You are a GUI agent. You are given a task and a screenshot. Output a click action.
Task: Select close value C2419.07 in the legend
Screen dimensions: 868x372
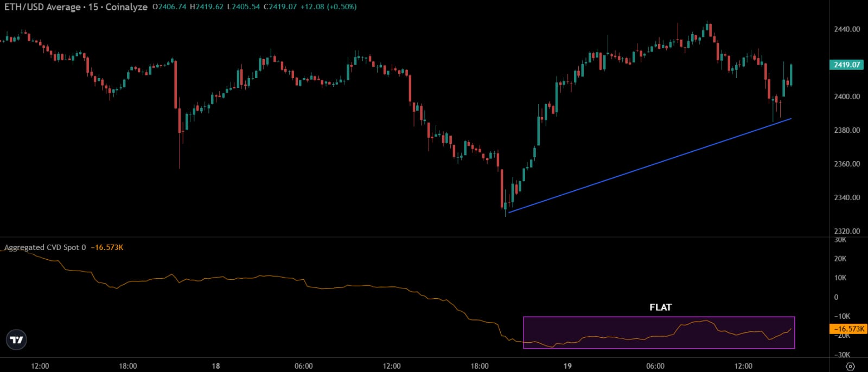280,7
